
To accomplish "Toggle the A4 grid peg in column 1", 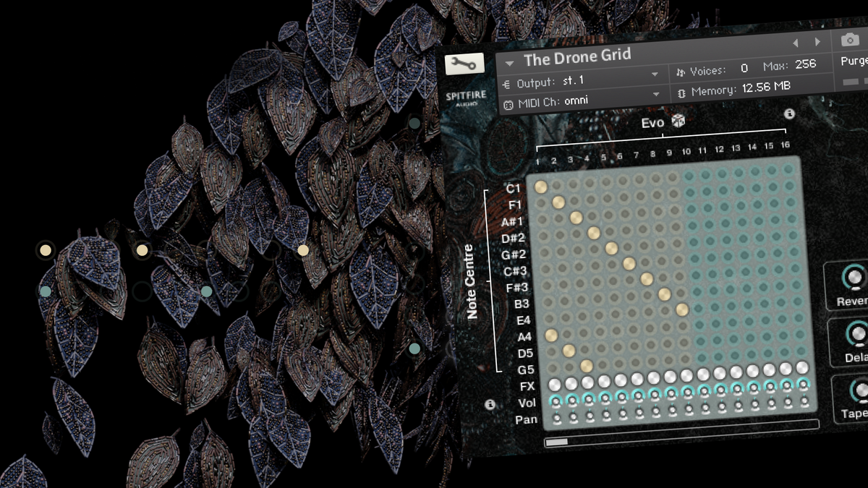I will pos(551,335).
